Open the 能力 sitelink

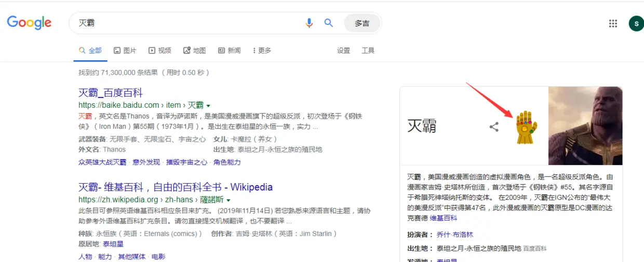[105, 257]
